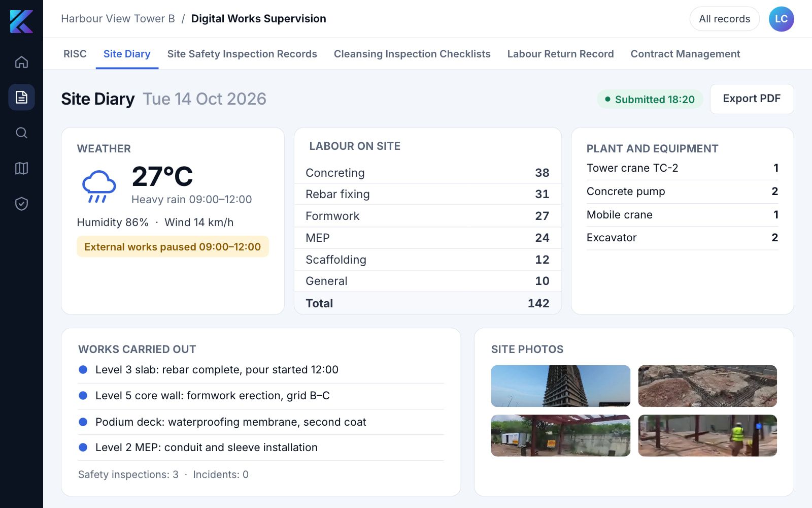Screen dimensions: 812x508
Task: Select the Concreting labour row
Action: [428, 173]
